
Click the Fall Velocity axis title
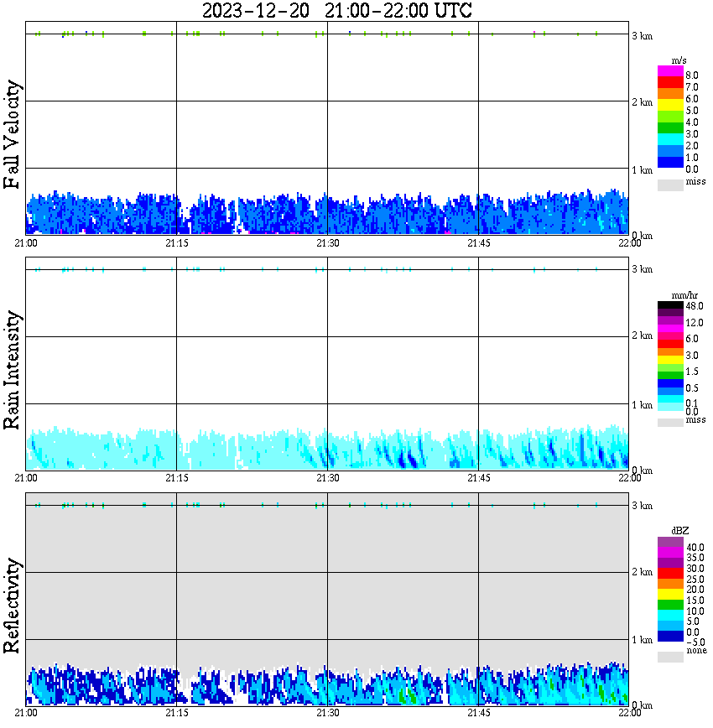pos(12,134)
